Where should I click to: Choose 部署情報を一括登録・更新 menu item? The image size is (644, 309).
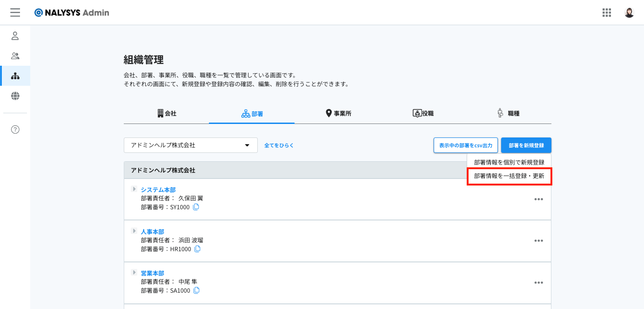point(509,176)
